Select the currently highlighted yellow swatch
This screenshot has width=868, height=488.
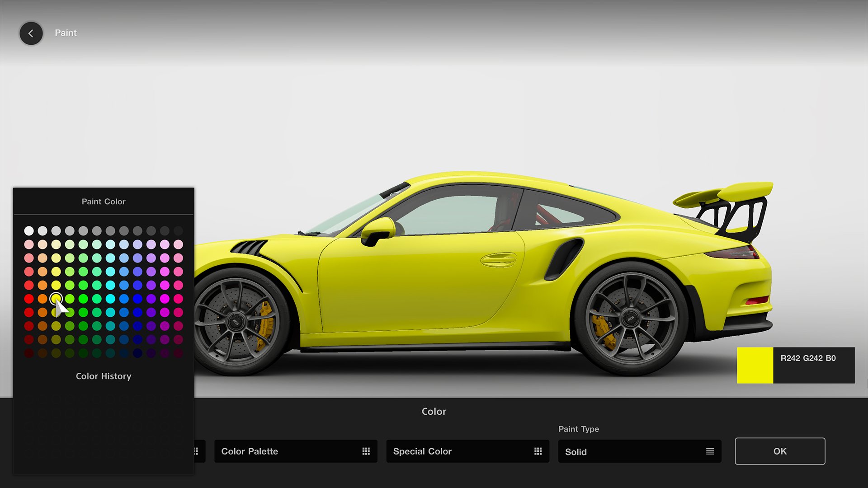(56, 299)
